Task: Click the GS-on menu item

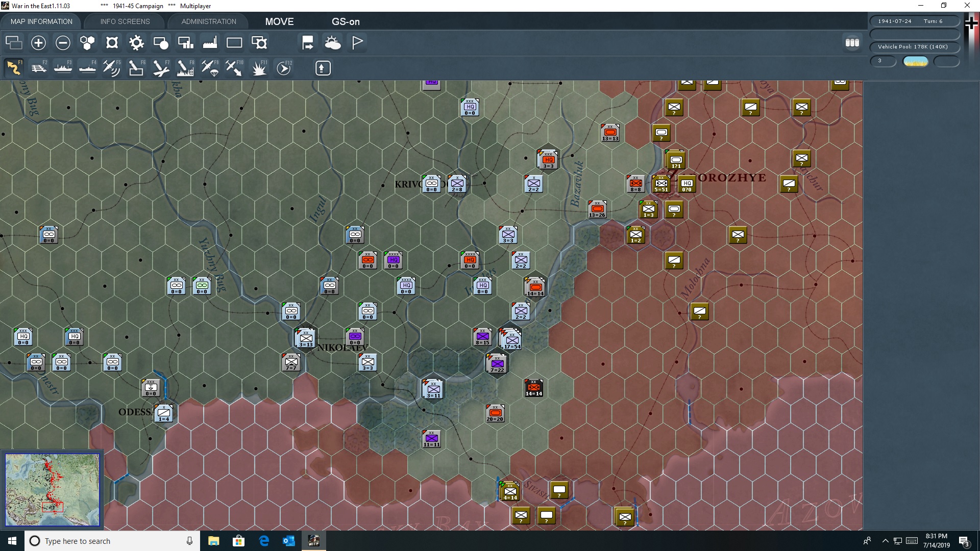Action: point(346,21)
